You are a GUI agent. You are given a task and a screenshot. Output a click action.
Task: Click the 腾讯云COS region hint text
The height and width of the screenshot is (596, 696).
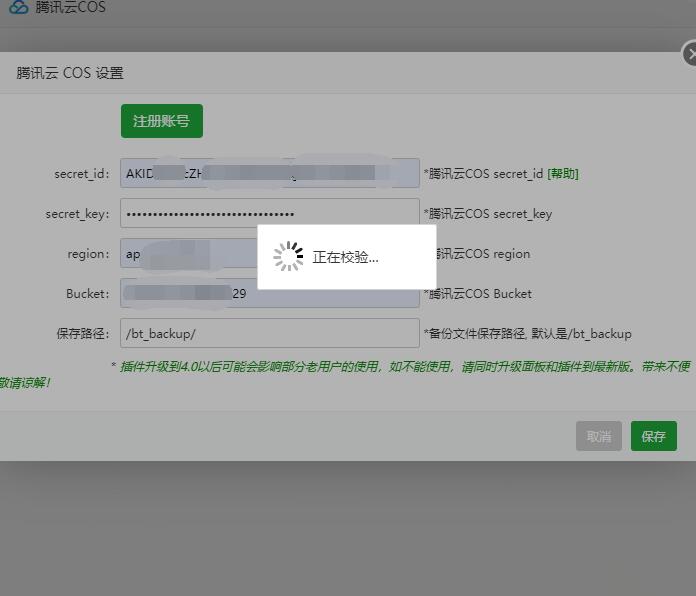tap(483, 254)
